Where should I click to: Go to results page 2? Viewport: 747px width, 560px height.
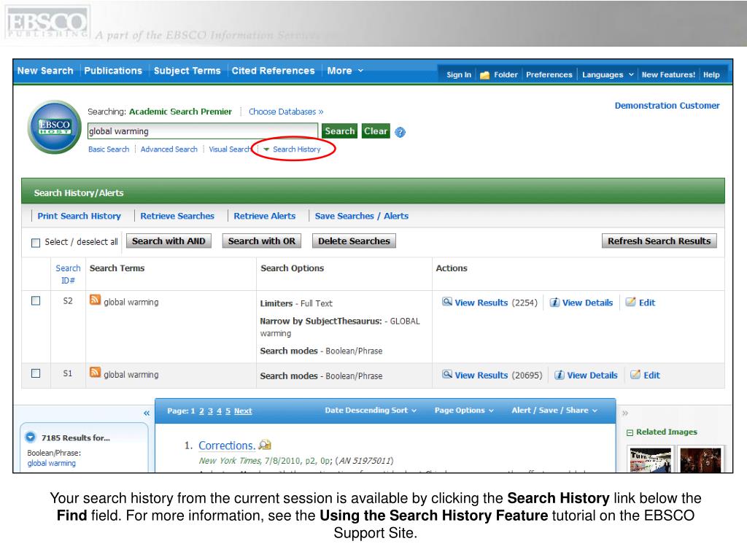201,411
